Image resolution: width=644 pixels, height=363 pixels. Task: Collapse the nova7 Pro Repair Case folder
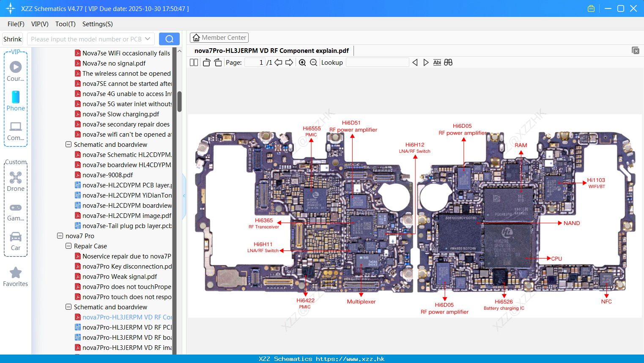point(69,246)
